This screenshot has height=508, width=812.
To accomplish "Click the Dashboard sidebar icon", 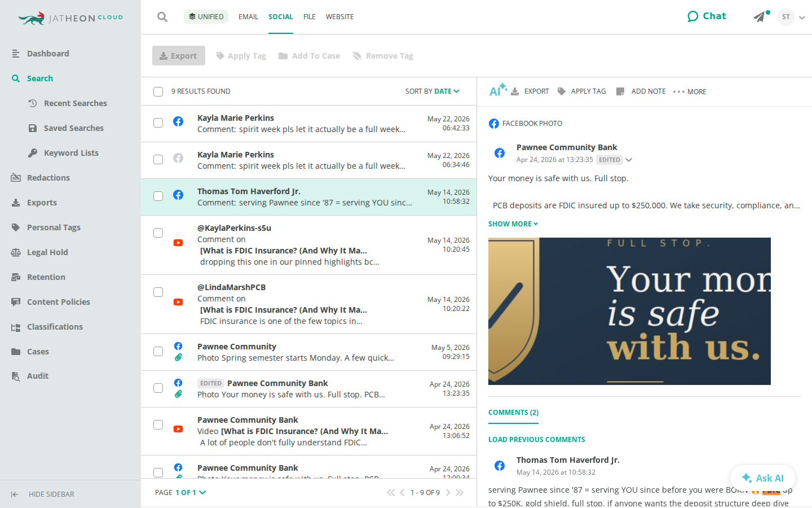I will click(x=16, y=54).
